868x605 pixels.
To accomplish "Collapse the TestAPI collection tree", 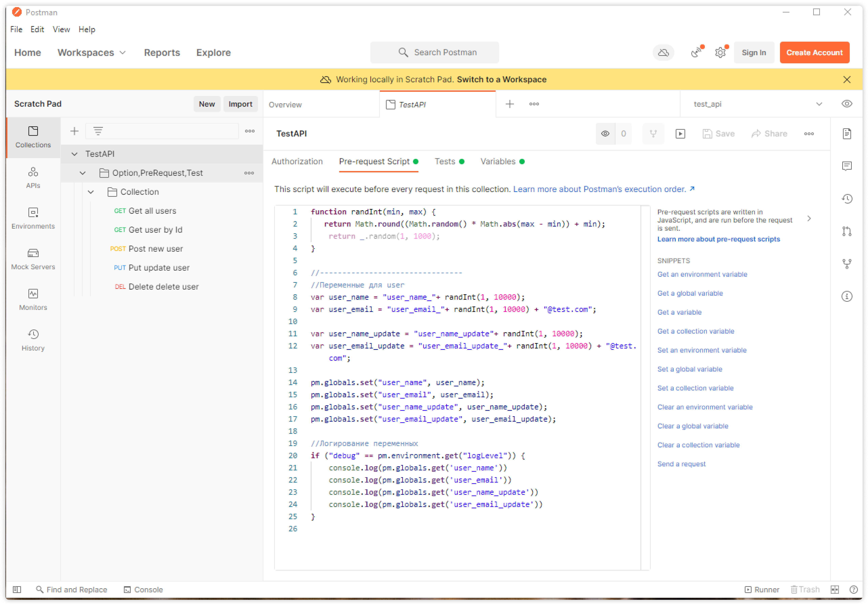I will point(74,154).
